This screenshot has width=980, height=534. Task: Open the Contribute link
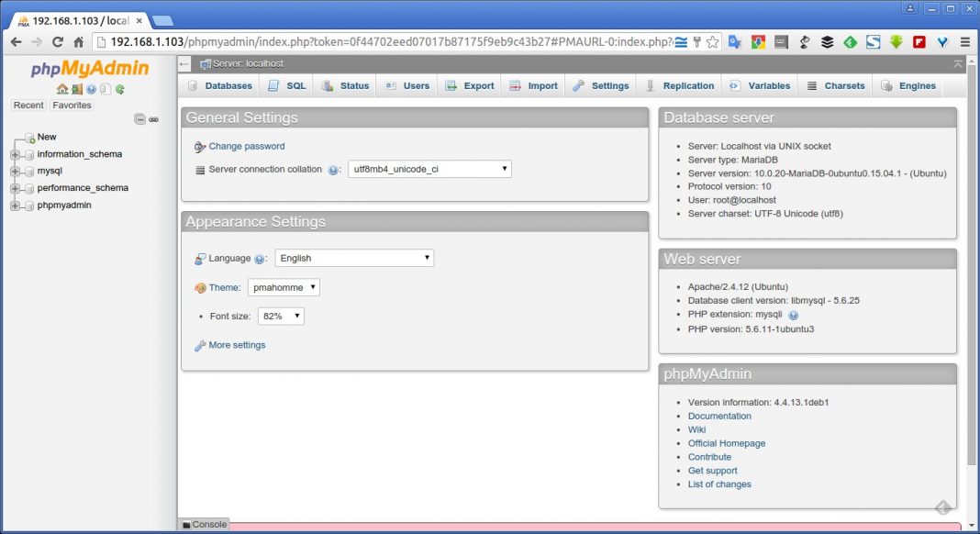tap(709, 457)
